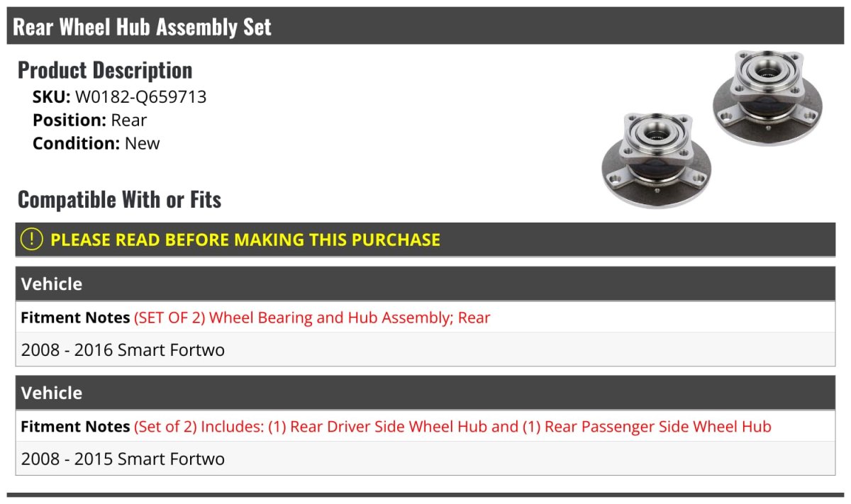
Task: Click the SKU number W0182-Q659713
Action: click(140, 97)
